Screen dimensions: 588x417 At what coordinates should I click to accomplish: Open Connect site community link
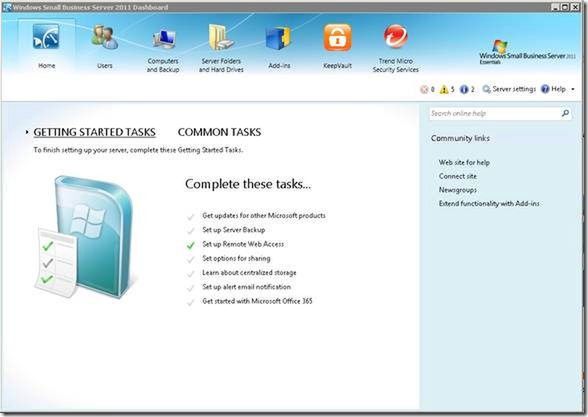click(x=458, y=176)
